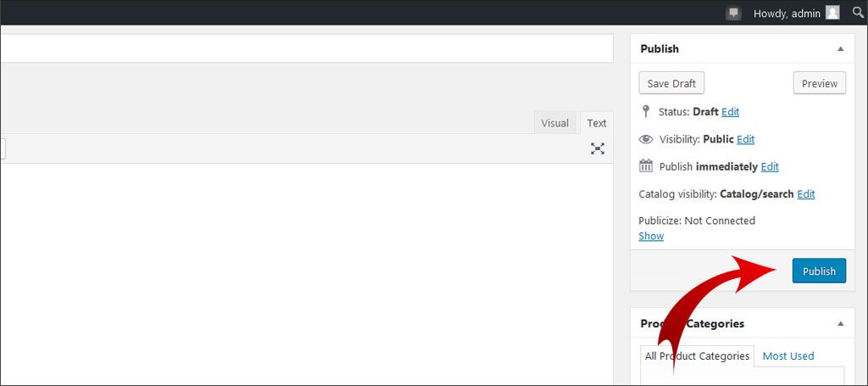This screenshot has height=386, width=868.
Task: Show Publicize connection details
Action: point(651,236)
